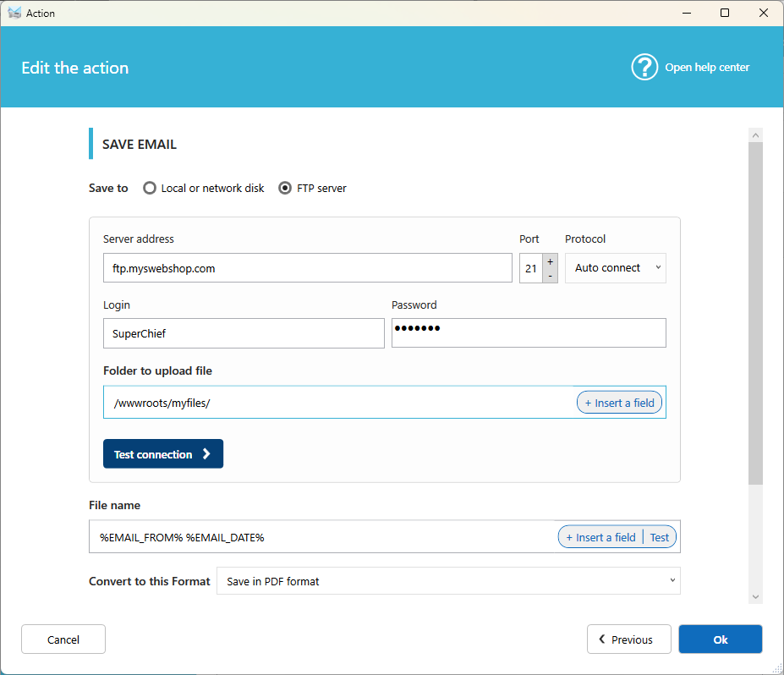Click the vertical scrollbar thumb
This screenshot has height=675, width=784.
coord(755,314)
